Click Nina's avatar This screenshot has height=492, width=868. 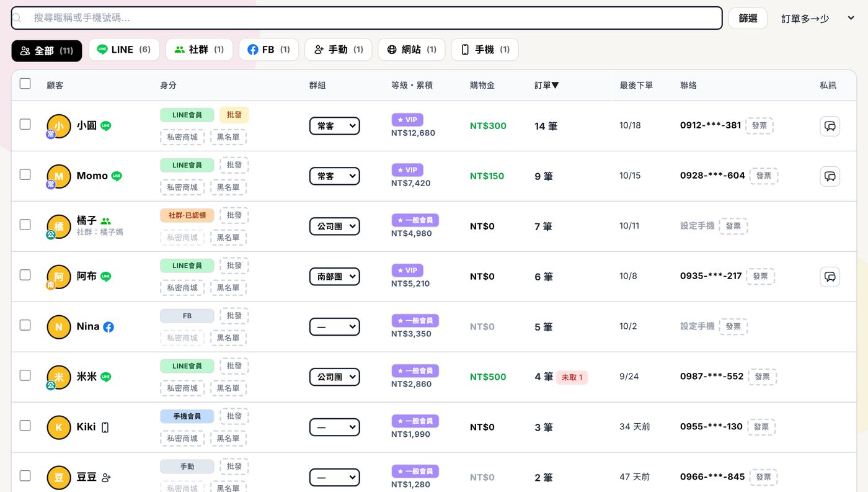pyautogui.click(x=59, y=327)
